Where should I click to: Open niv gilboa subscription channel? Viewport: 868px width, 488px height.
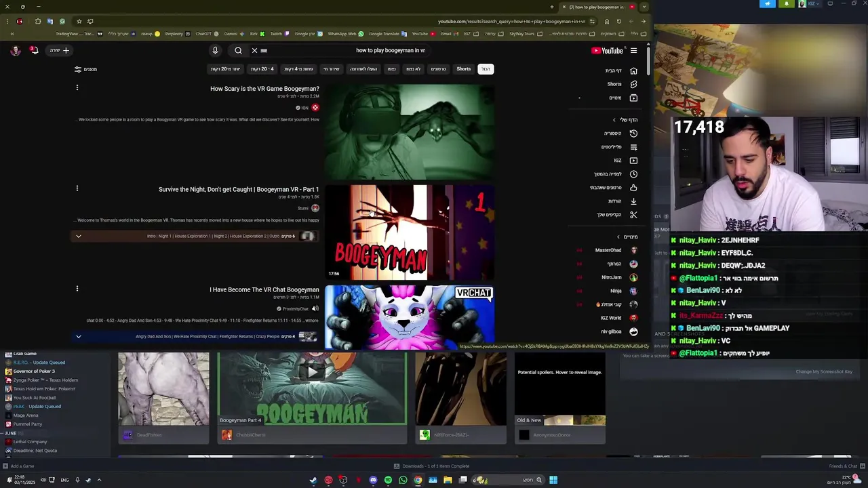tap(618, 331)
